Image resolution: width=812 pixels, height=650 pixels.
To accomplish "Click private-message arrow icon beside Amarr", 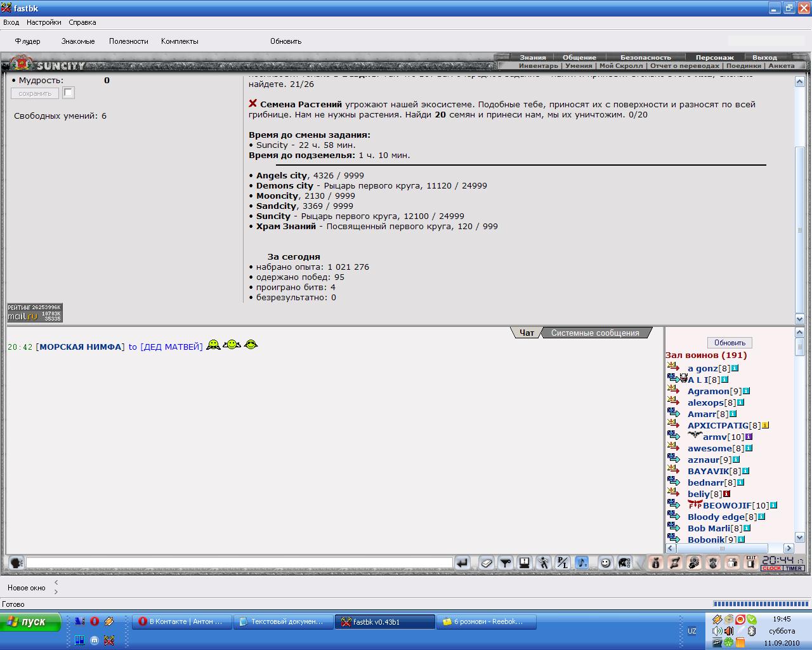I will (x=674, y=413).
